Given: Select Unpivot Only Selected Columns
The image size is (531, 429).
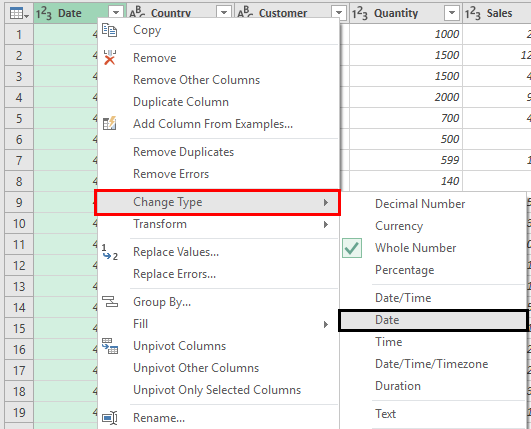Looking at the screenshot, I should (217, 390).
